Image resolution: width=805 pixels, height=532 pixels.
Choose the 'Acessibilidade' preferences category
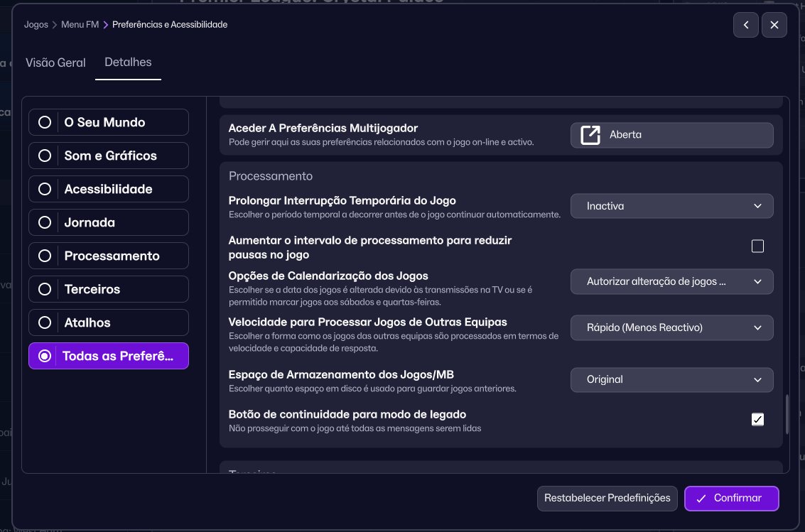point(45,189)
